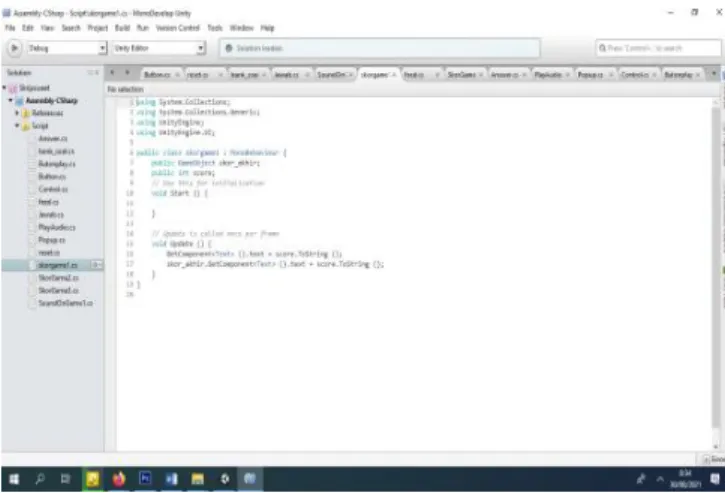Image resolution: width=725 pixels, height=493 pixels.
Task: Open the File menu
Action: (10, 28)
